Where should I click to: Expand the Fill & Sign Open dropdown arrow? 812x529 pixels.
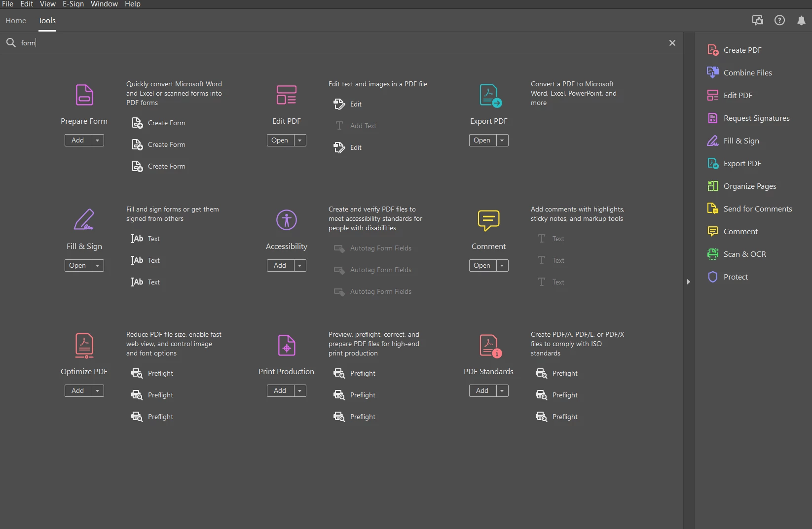[x=98, y=266]
